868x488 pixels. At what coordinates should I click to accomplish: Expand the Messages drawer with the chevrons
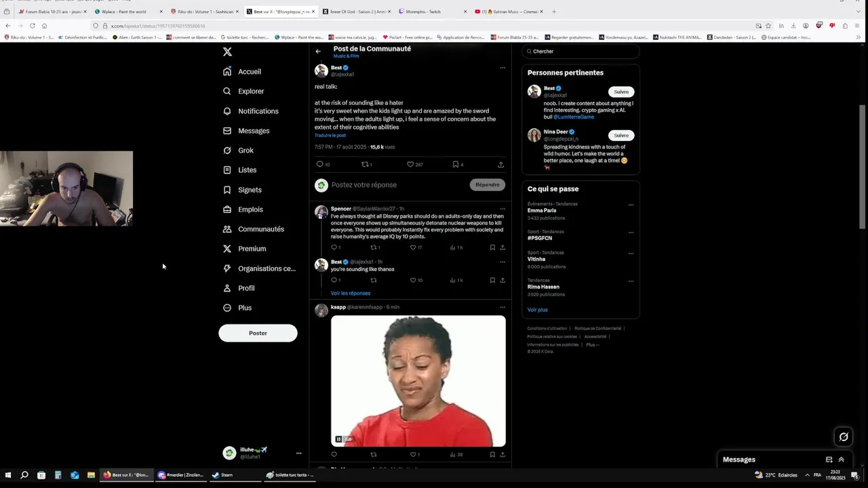pos(842,460)
